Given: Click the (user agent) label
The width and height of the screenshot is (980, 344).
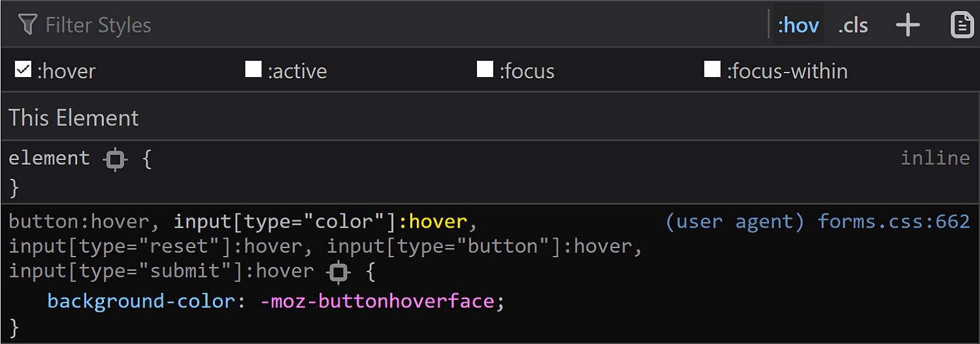Looking at the screenshot, I should pyautogui.click(x=734, y=222).
